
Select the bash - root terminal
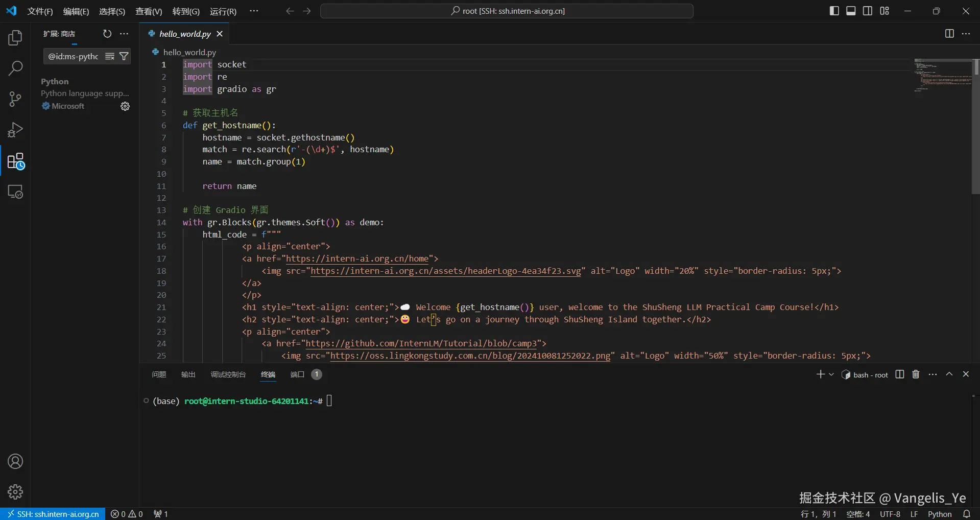[865, 374]
